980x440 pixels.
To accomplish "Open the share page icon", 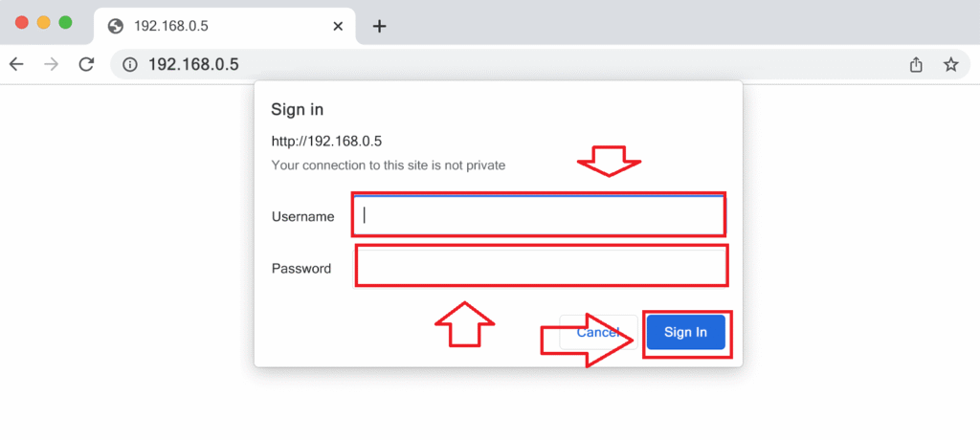I will 916,64.
